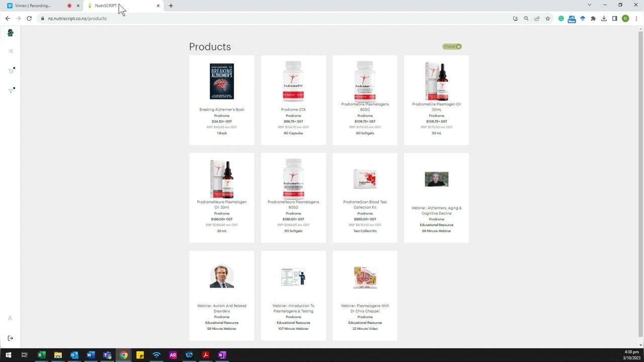This screenshot has height=362, width=644.
Task: Open Alzheimers, Aging webinar thumbnail
Action: (437, 179)
